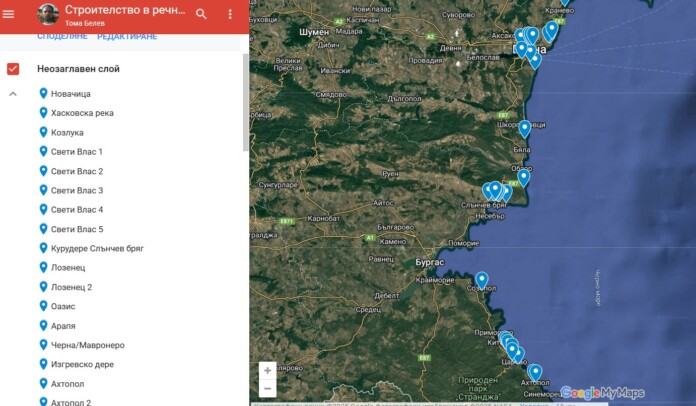Open the three-dot more options menu
This screenshot has width=696, height=406.
pos(230,14)
